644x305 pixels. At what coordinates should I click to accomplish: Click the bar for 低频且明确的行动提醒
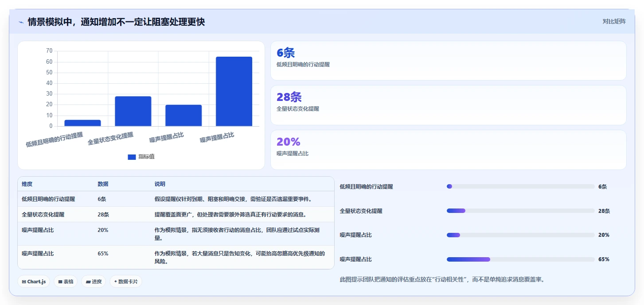(82, 123)
